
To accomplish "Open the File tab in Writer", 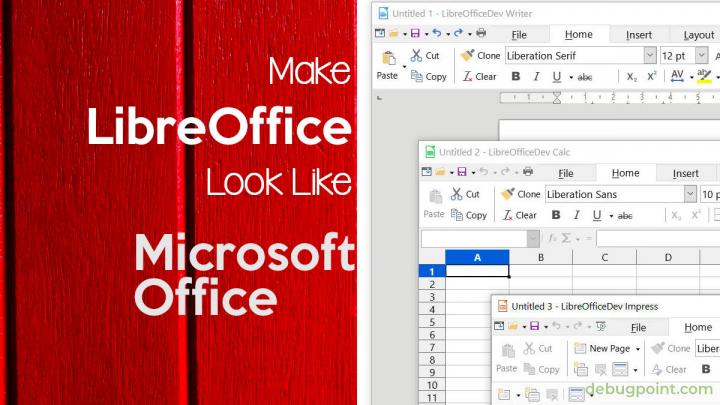I will 519,35.
